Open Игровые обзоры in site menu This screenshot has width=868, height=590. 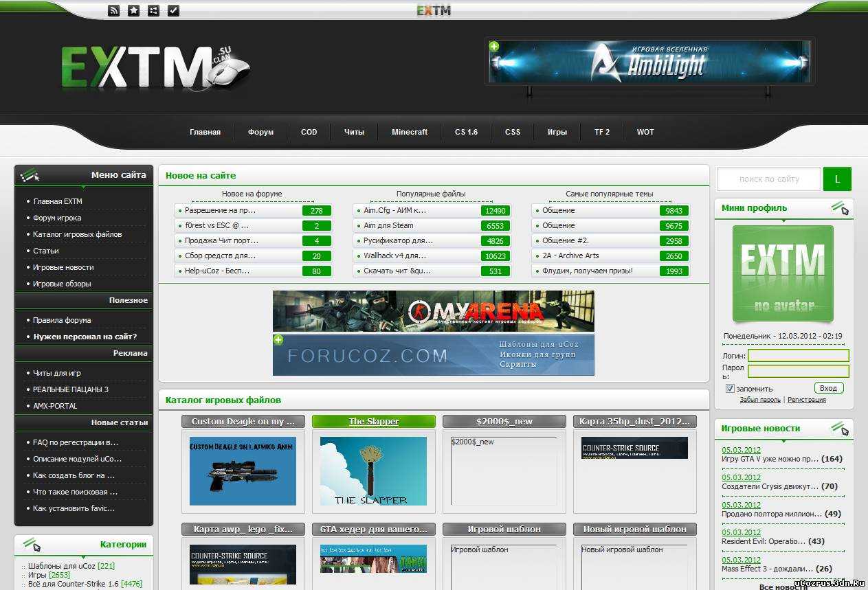[x=62, y=284]
